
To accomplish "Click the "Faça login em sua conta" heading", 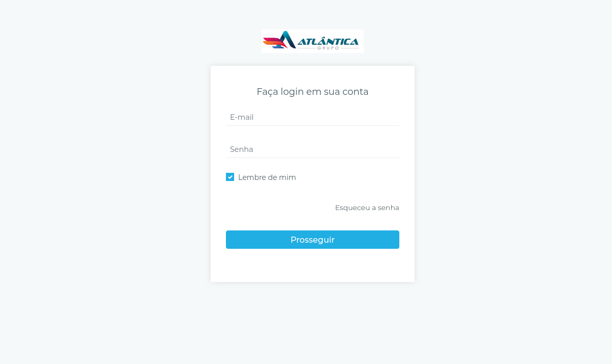I will point(313,92).
